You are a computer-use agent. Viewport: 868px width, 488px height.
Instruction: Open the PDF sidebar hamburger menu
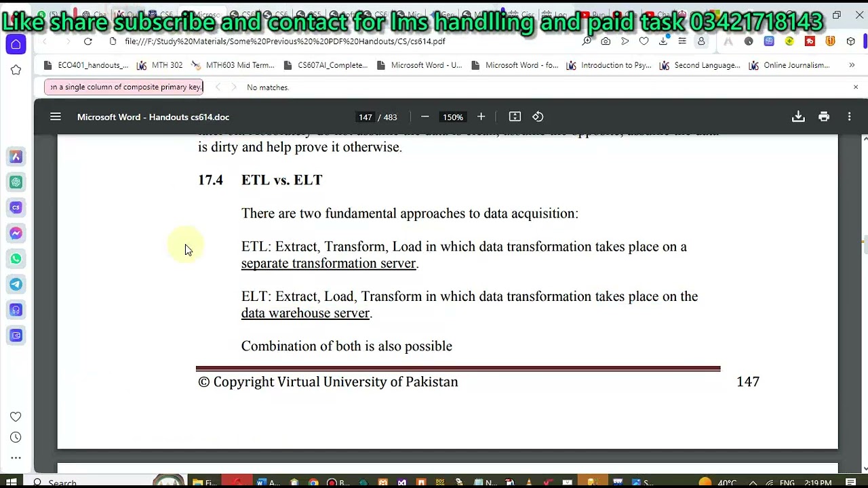pyautogui.click(x=56, y=117)
